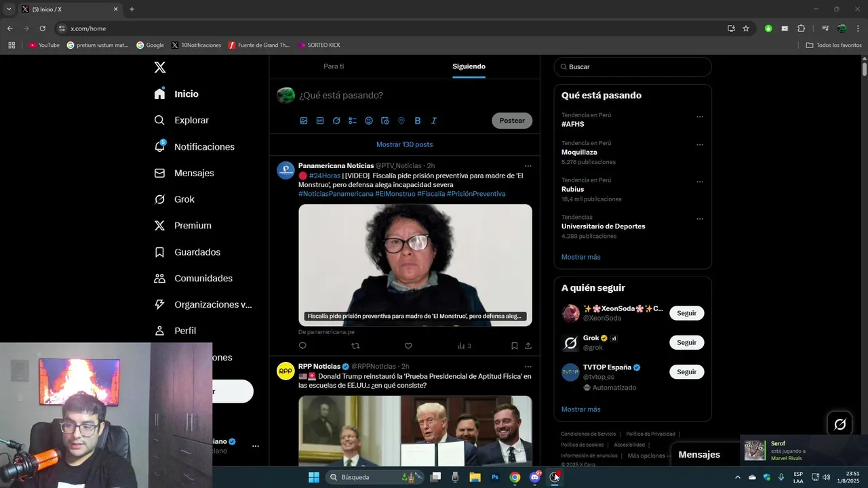Click the X logo in the sidebar

coord(160,67)
